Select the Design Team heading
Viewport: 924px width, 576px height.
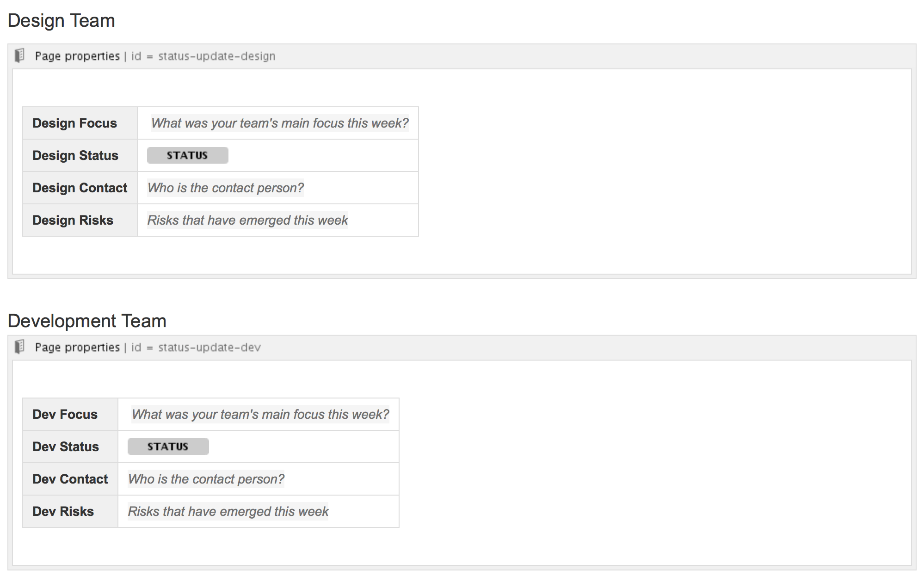point(62,21)
